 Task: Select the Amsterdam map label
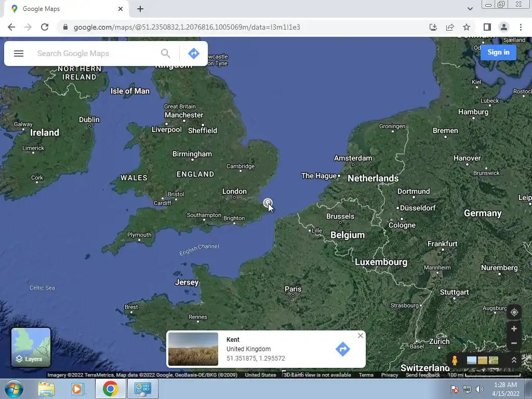coord(353,158)
